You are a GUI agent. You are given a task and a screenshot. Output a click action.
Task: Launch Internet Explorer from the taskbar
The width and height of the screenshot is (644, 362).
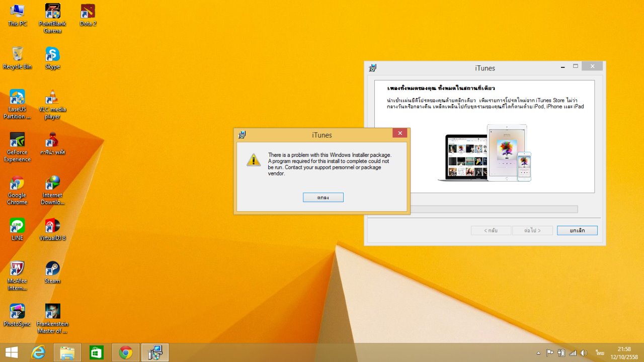tap(38, 352)
